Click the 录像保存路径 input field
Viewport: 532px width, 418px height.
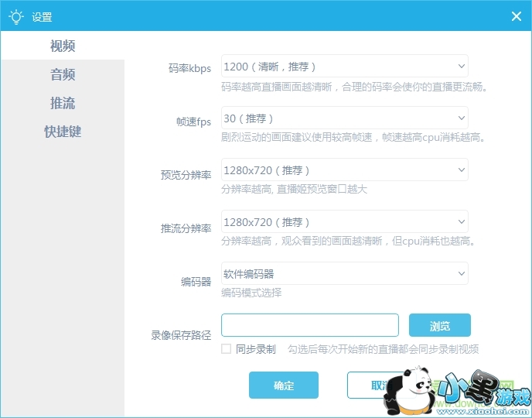click(310, 325)
